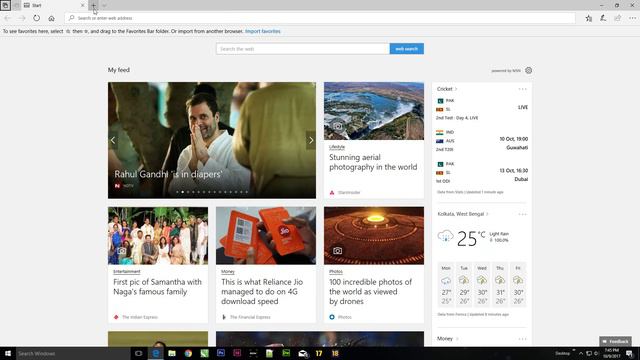Click the Share icon in toolbar
This screenshot has width=640, height=360.
[618, 18]
